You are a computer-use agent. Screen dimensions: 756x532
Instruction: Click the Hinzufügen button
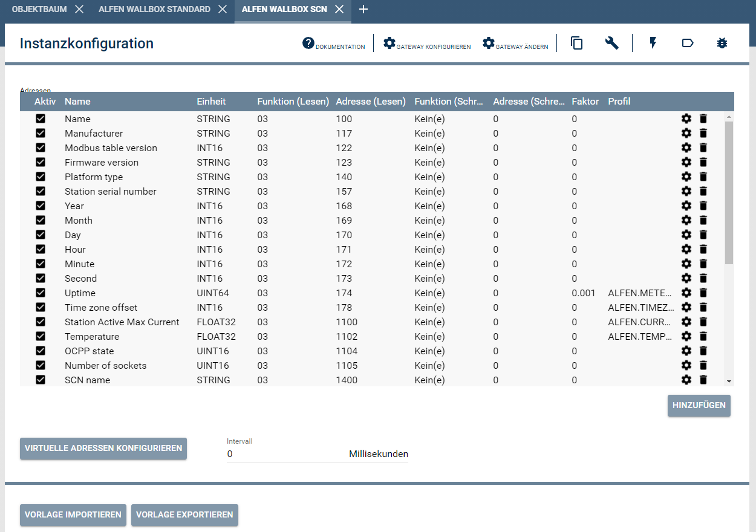pyautogui.click(x=699, y=406)
